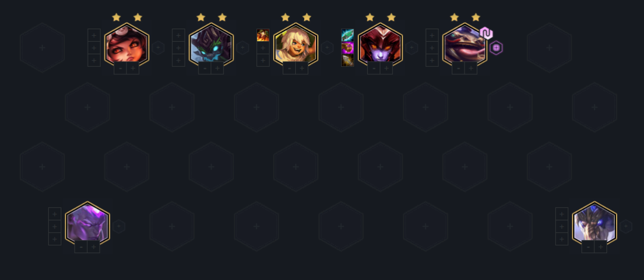Screen dimensions: 644x280
Task: Open the magenta item on Shyvana
Action: (x=348, y=48)
